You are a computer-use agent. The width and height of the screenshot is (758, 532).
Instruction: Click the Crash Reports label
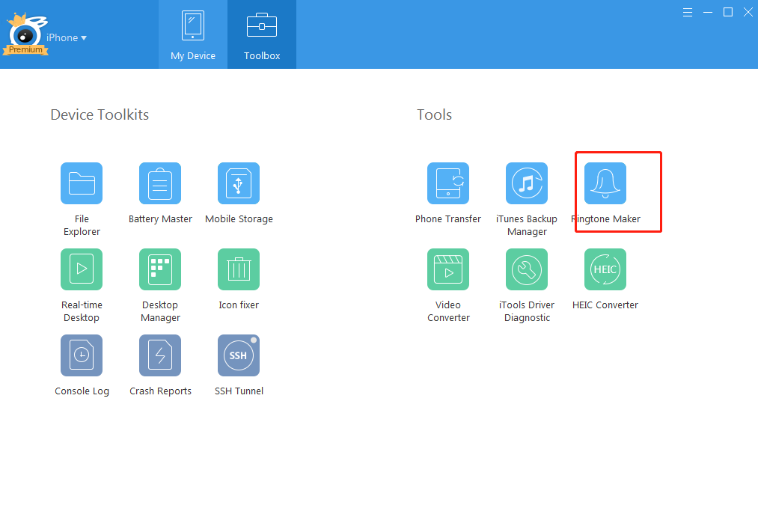click(x=160, y=391)
